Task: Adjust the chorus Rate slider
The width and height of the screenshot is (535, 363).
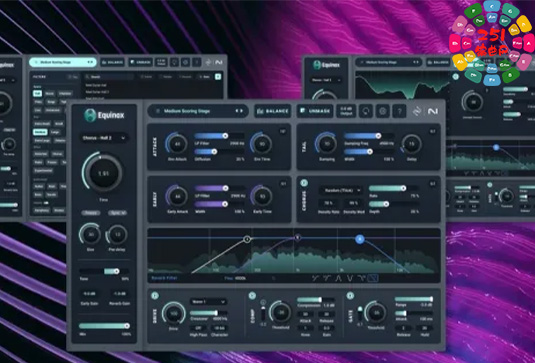Action: (394, 188)
